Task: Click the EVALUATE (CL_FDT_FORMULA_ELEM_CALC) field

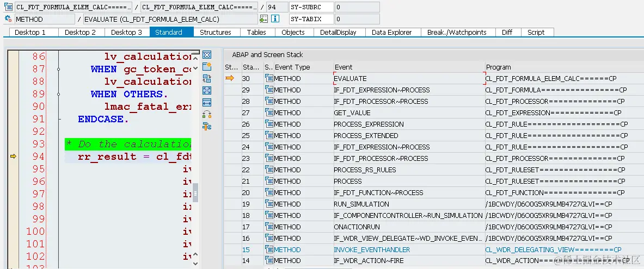Action: [170, 19]
